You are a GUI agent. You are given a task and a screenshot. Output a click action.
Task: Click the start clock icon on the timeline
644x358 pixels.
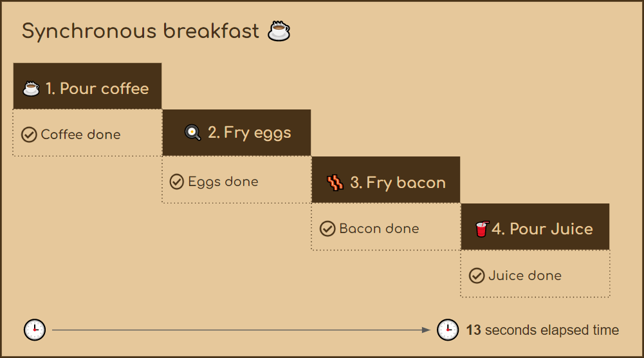click(x=35, y=330)
